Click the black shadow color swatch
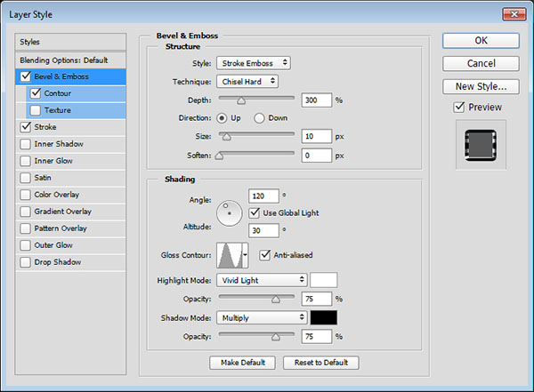Image resolution: width=534 pixels, height=392 pixels. click(323, 317)
